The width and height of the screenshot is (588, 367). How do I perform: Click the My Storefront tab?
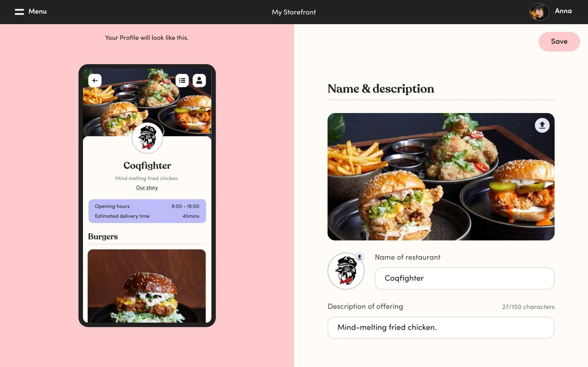[x=294, y=12]
